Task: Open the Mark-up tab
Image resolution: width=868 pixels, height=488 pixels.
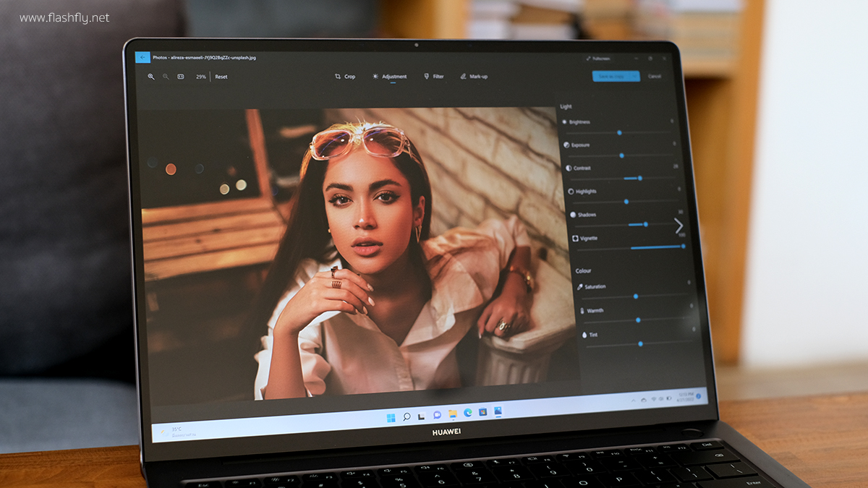Action: [x=474, y=76]
